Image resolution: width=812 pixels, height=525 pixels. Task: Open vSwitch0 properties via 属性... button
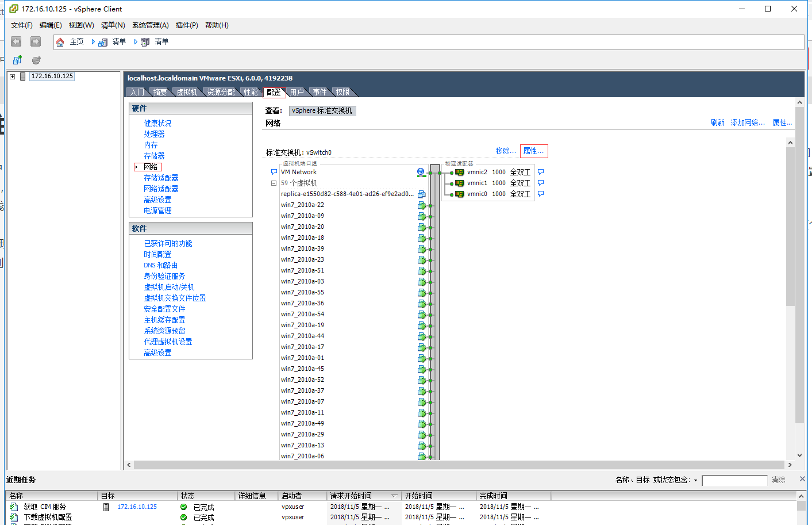click(x=534, y=151)
